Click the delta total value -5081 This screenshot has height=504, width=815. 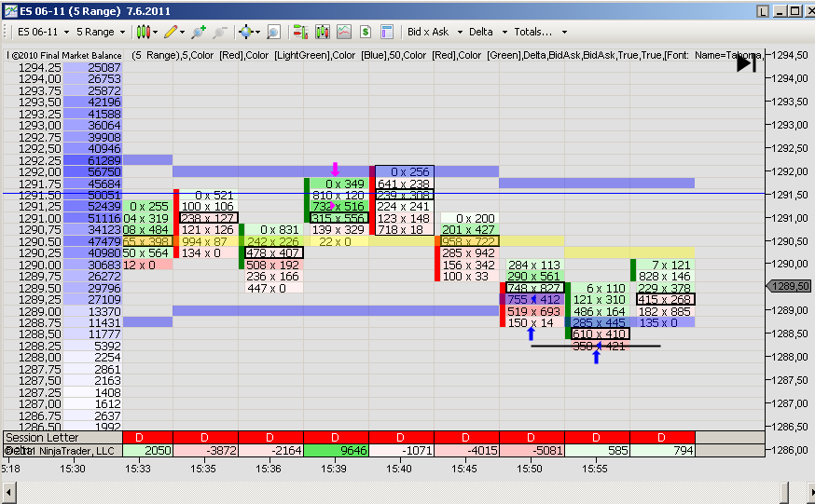(532, 451)
